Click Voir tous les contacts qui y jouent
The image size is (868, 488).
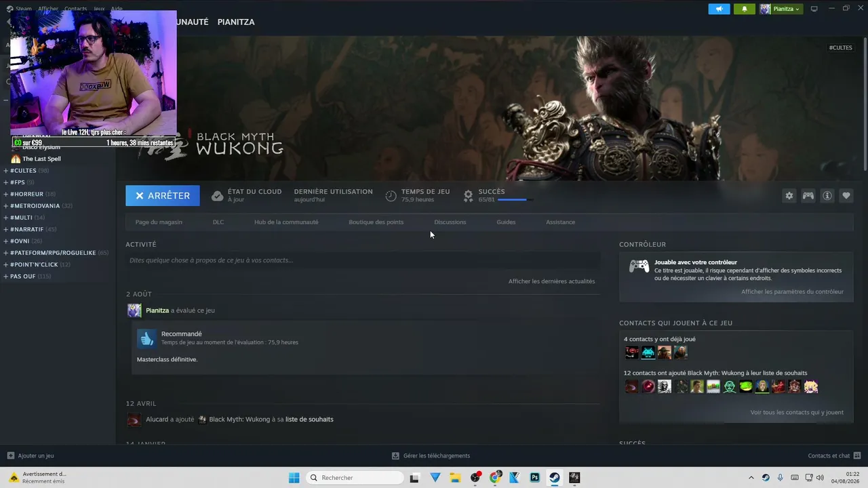pyautogui.click(x=797, y=413)
